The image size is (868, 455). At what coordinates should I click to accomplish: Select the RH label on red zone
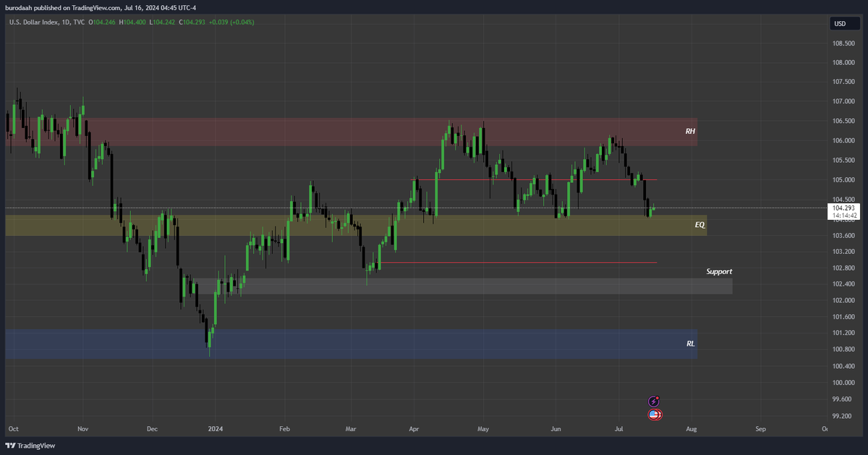(690, 132)
